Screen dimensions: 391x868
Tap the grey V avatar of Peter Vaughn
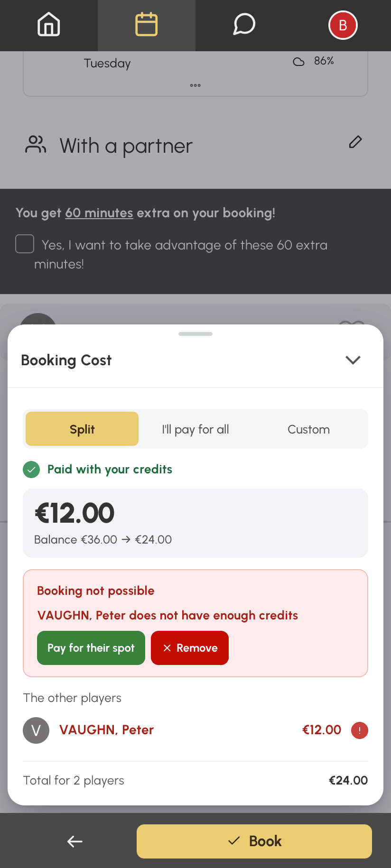click(36, 730)
